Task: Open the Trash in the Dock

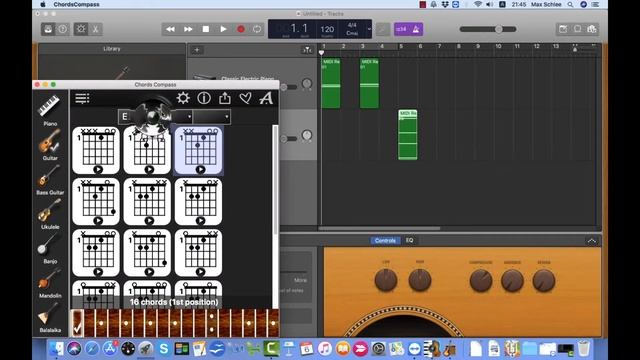Action: [584, 349]
